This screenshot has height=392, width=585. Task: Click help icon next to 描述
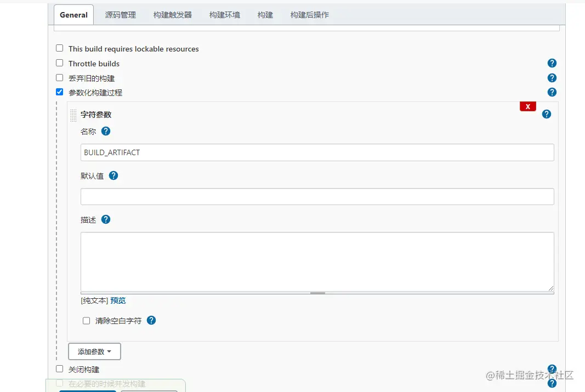[x=106, y=220]
